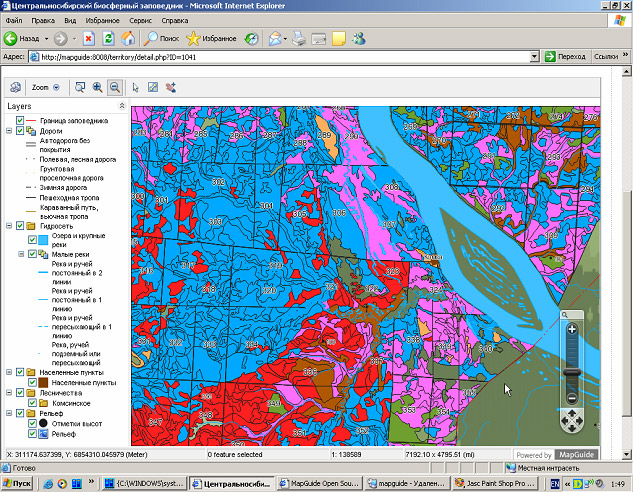Click the IE Stop loading icon
This screenshot has width=633, height=492.
tap(88, 39)
